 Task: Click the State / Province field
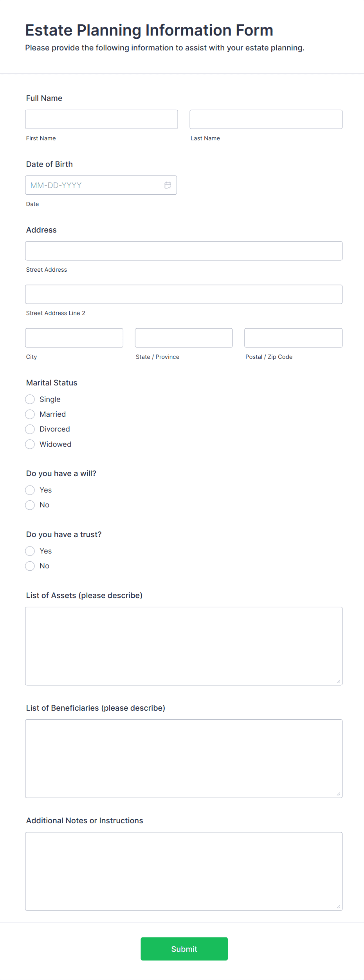click(x=183, y=337)
